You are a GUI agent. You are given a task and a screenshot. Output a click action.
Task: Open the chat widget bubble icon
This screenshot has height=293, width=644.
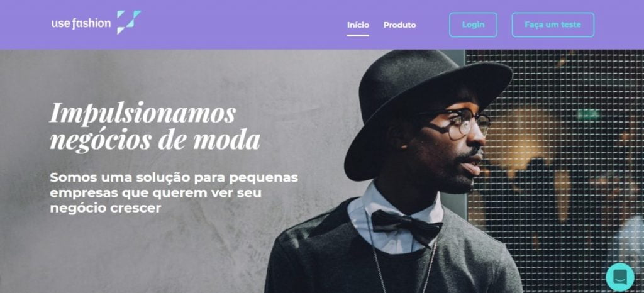pyautogui.click(x=619, y=277)
